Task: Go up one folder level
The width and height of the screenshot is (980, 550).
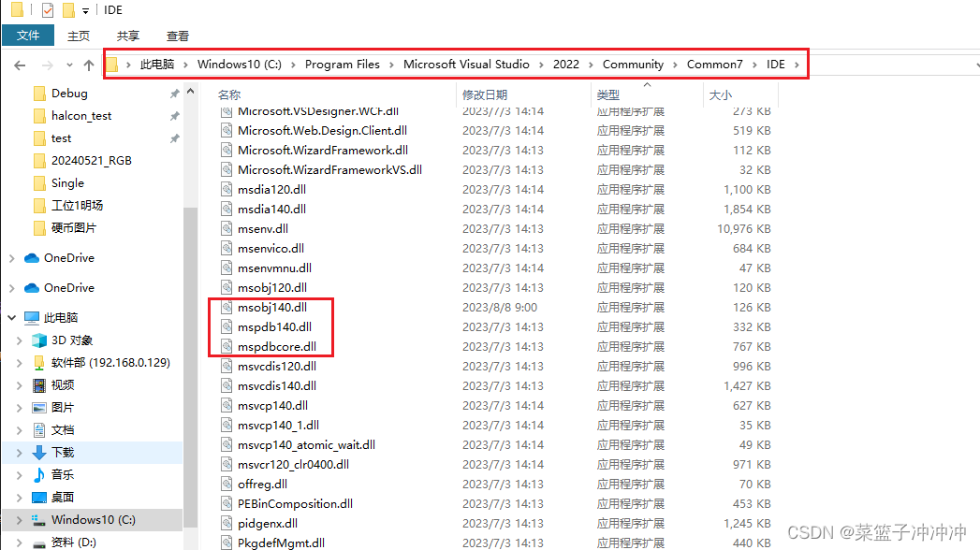Action: pyautogui.click(x=89, y=65)
